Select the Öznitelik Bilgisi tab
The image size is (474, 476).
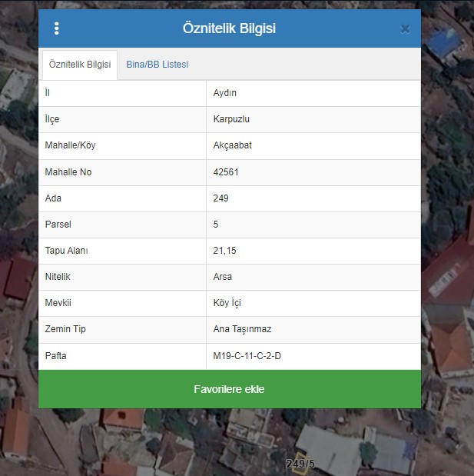(80, 65)
